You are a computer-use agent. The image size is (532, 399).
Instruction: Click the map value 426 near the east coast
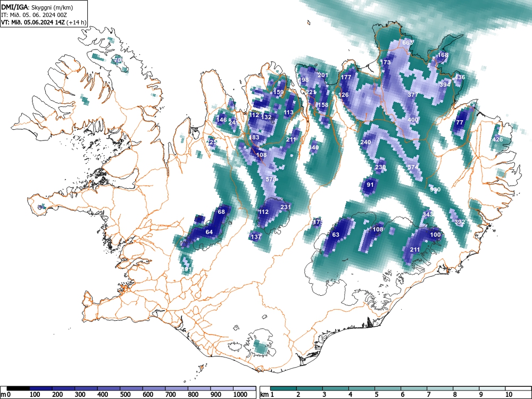[x=497, y=139]
